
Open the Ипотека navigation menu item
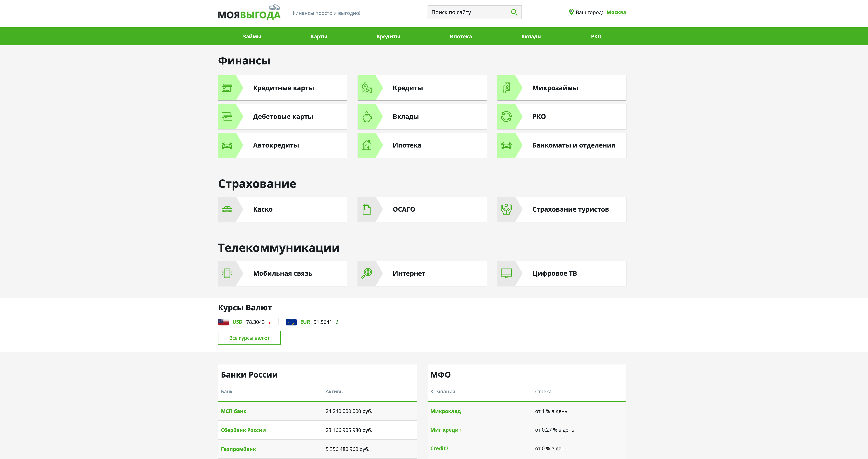[460, 36]
